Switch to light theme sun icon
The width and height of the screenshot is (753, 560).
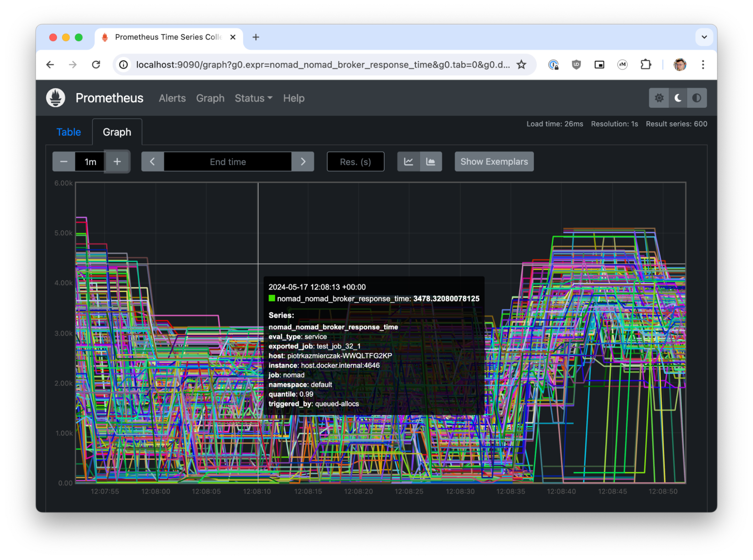(659, 98)
